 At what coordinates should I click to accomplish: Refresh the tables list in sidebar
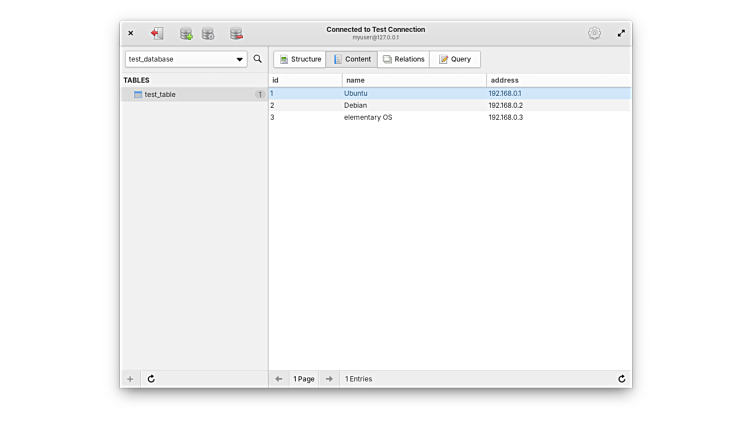point(151,379)
